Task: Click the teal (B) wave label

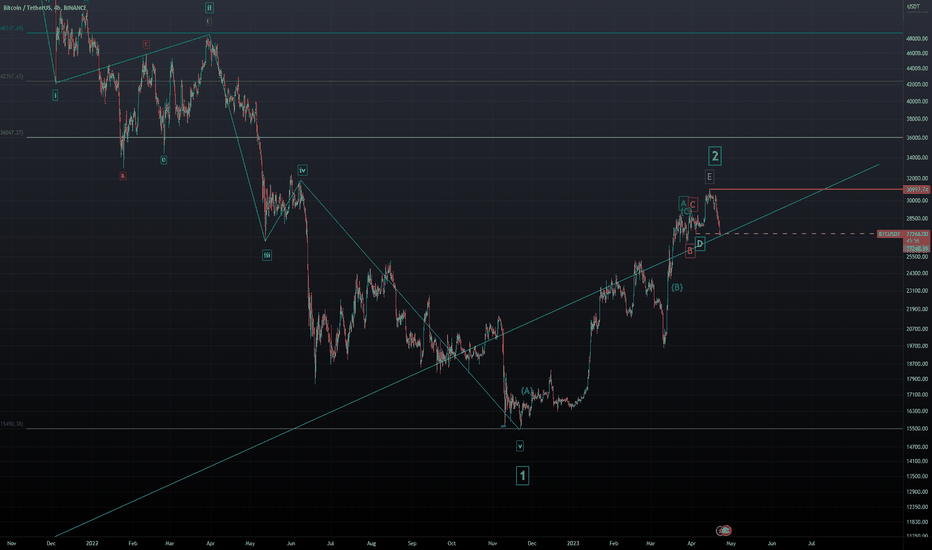Action: point(677,288)
